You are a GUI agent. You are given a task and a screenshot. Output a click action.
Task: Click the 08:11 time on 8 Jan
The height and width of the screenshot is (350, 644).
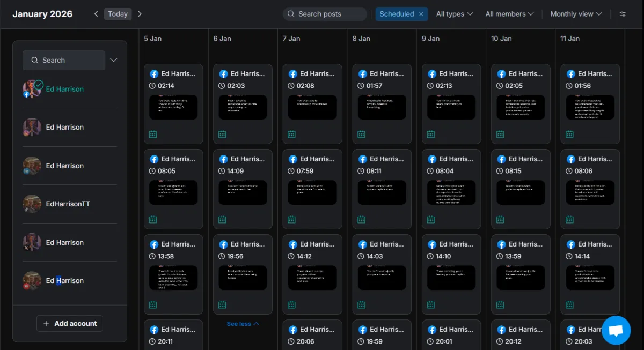coord(374,171)
